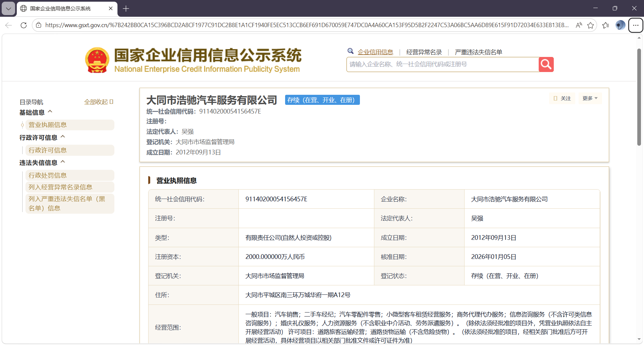644x345 pixels.
Task: Open the 行政许可信息 sidebar item
Action: [x=69, y=150]
